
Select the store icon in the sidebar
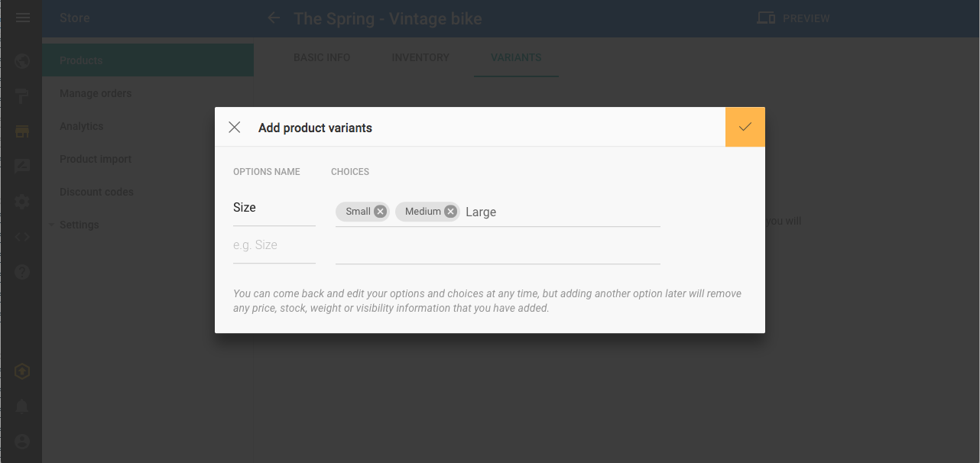(22, 131)
